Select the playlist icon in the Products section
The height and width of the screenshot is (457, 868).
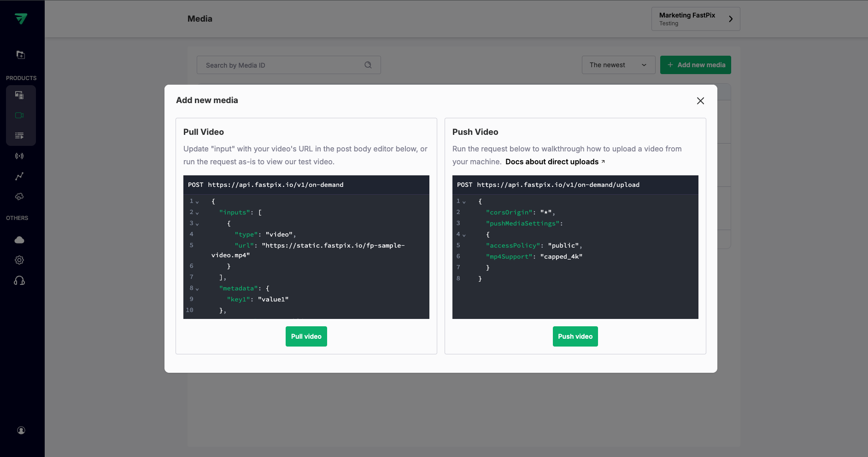point(20,135)
